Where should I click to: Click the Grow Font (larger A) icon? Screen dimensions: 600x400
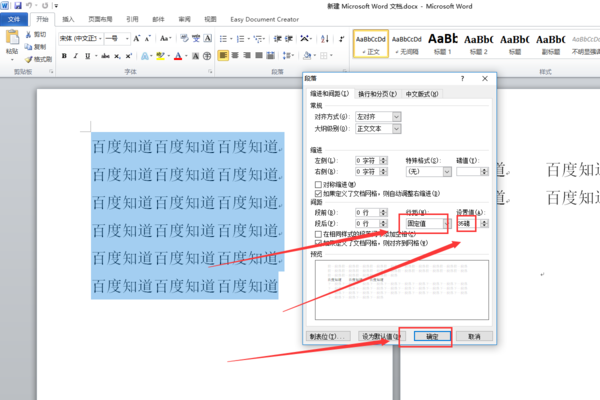click(137, 38)
